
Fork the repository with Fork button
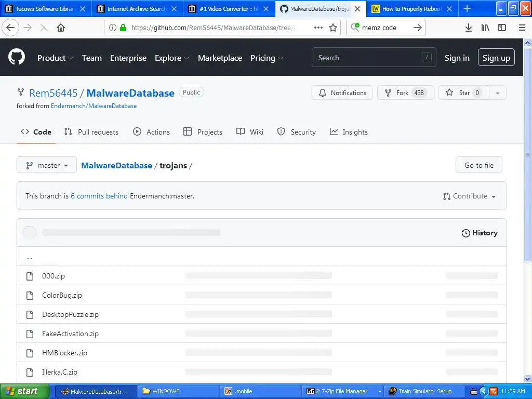pyautogui.click(x=406, y=93)
